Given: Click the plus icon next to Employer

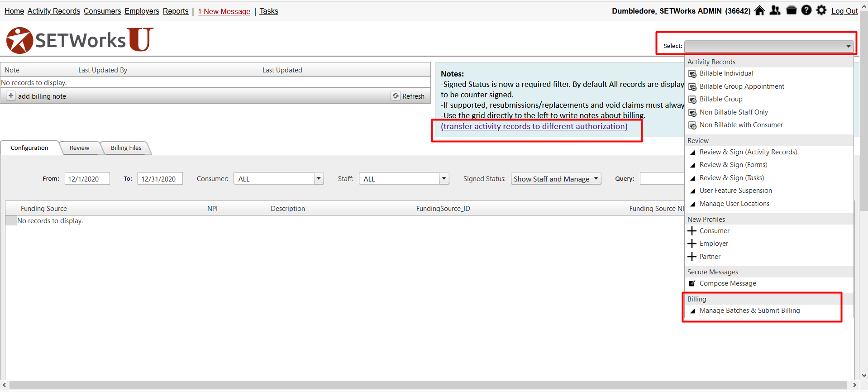Looking at the screenshot, I should [x=692, y=244].
